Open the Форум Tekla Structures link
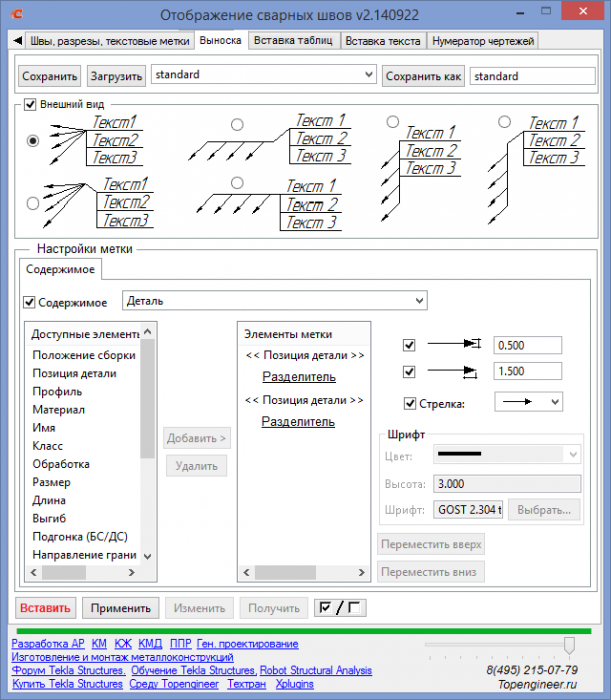 coord(68,670)
